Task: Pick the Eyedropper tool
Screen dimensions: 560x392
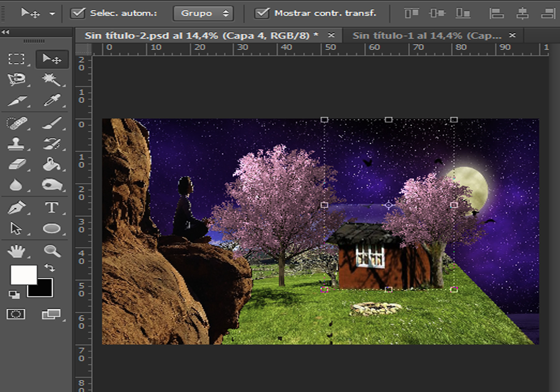Action: click(x=52, y=100)
